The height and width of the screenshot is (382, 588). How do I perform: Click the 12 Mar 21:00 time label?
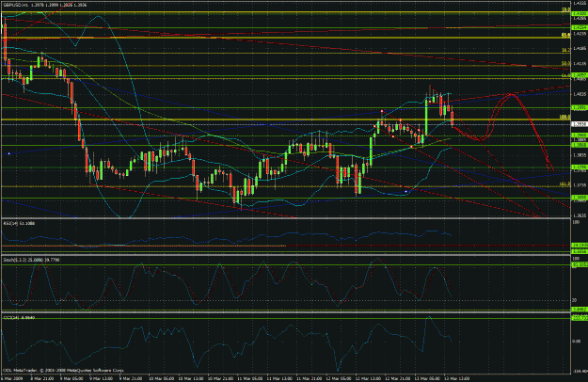(x=398, y=378)
